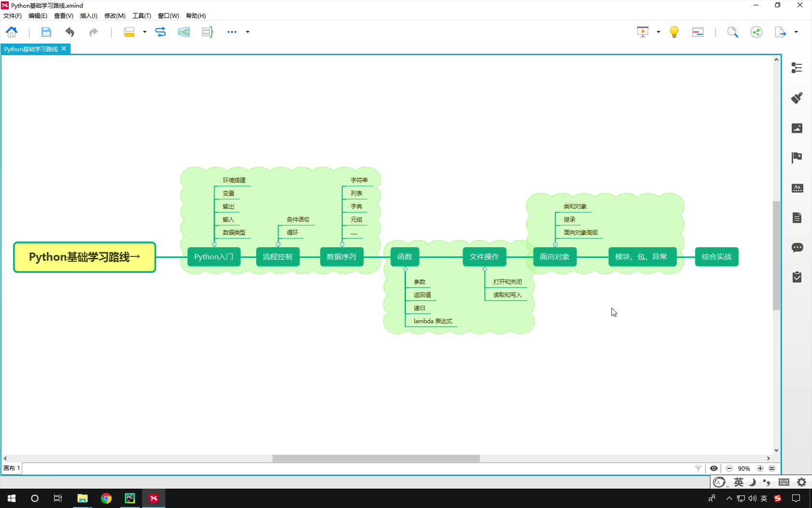Open the Image panel icon in sidebar
Image resolution: width=812 pixels, height=508 pixels.
[797, 128]
